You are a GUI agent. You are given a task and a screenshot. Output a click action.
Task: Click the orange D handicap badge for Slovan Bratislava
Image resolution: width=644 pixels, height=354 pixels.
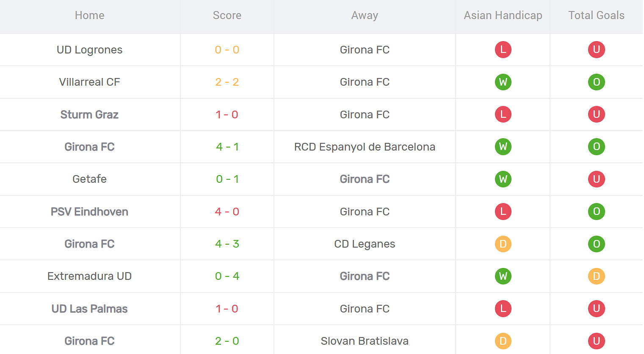pos(503,341)
